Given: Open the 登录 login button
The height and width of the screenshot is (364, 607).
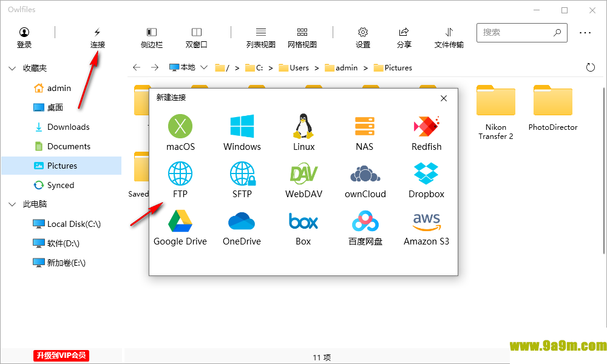Looking at the screenshot, I should tap(24, 38).
